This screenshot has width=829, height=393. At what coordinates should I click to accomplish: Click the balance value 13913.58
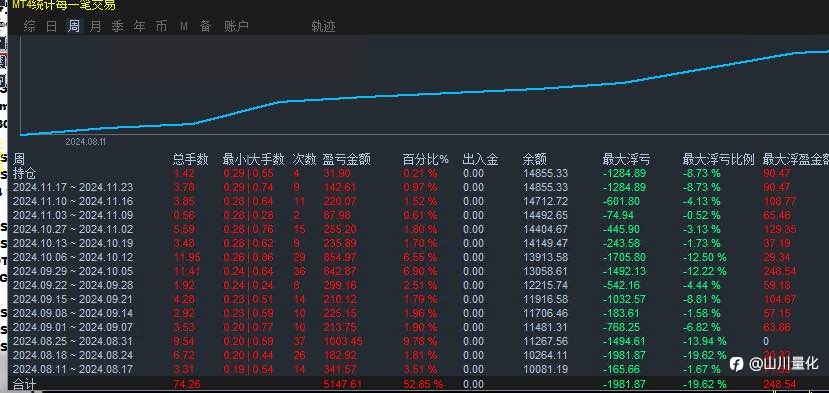tap(545, 258)
